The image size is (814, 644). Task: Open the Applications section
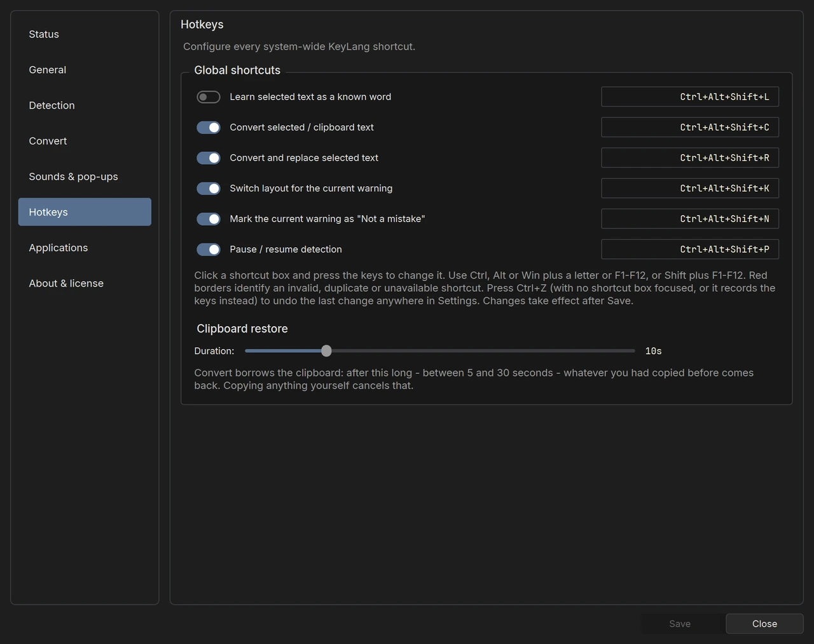(85, 248)
